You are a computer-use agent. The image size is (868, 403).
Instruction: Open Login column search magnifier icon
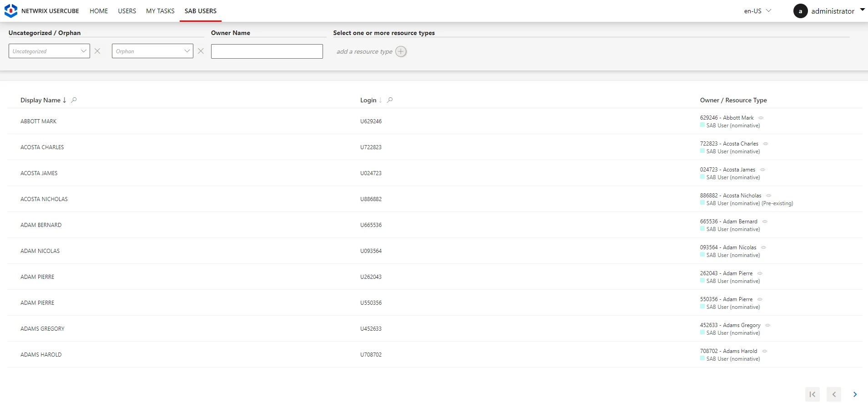point(390,100)
